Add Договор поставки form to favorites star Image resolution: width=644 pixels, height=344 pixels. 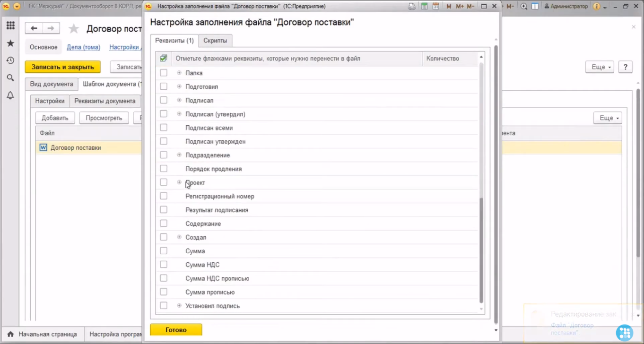pos(74,29)
